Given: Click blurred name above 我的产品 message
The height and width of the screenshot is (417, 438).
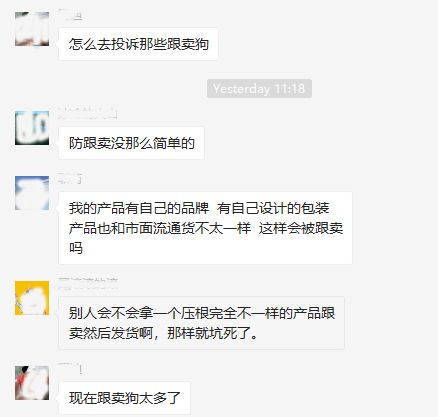Looking at the screenshot, I should 70,179.
